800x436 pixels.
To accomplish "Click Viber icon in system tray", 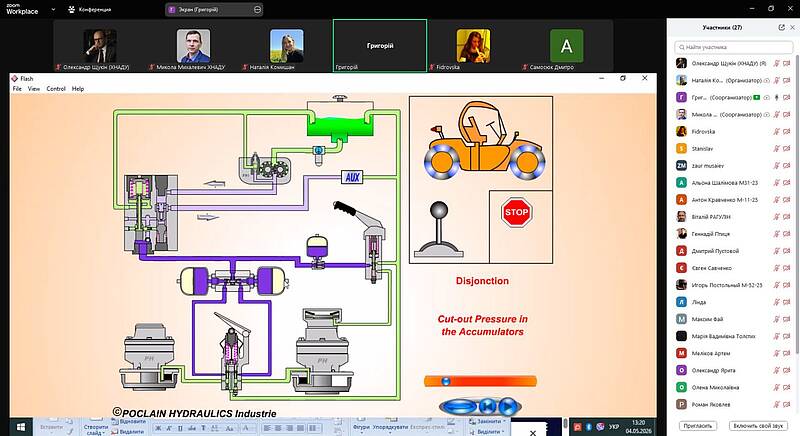I will [600, 427].
